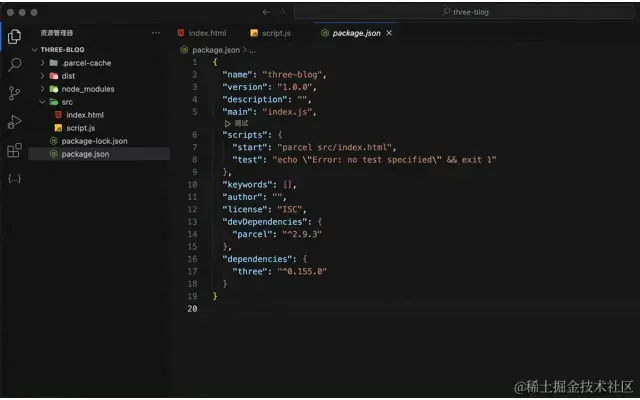Open the Extensions view
This screenshot has height=400, width=640.
14,150
